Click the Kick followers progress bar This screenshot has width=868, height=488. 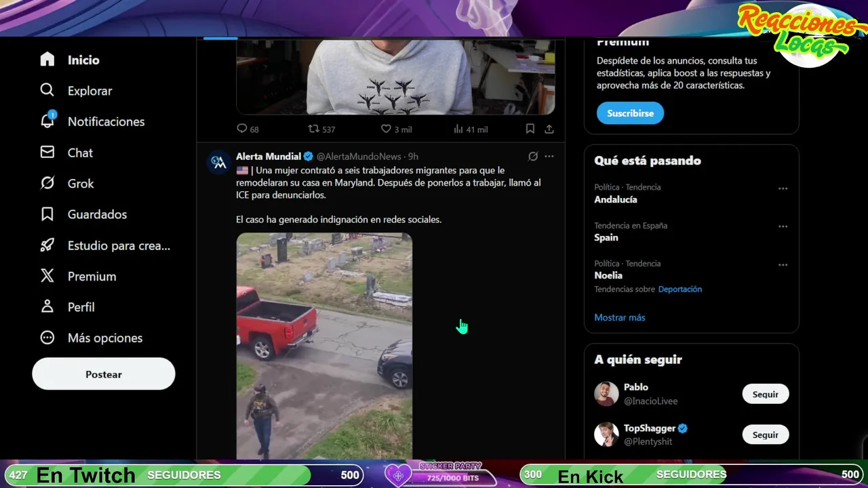[691, 474]
